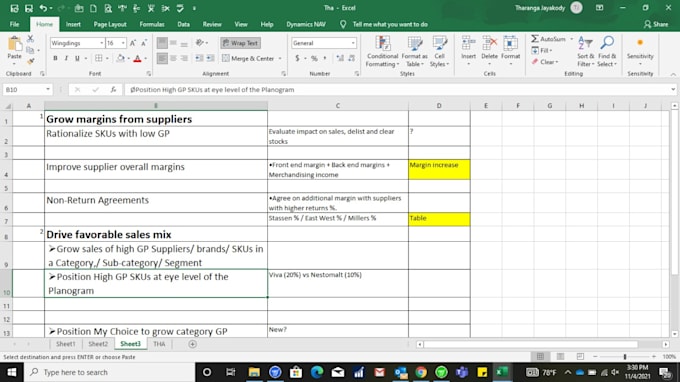Click the Cut scissors icon
Screen dimensions: 680x382
(30, 39)
